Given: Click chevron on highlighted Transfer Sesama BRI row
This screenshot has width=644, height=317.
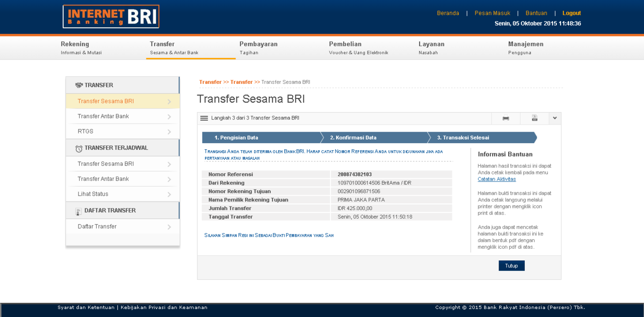Looking at the screenshot, I should click(x=170, y=101).
